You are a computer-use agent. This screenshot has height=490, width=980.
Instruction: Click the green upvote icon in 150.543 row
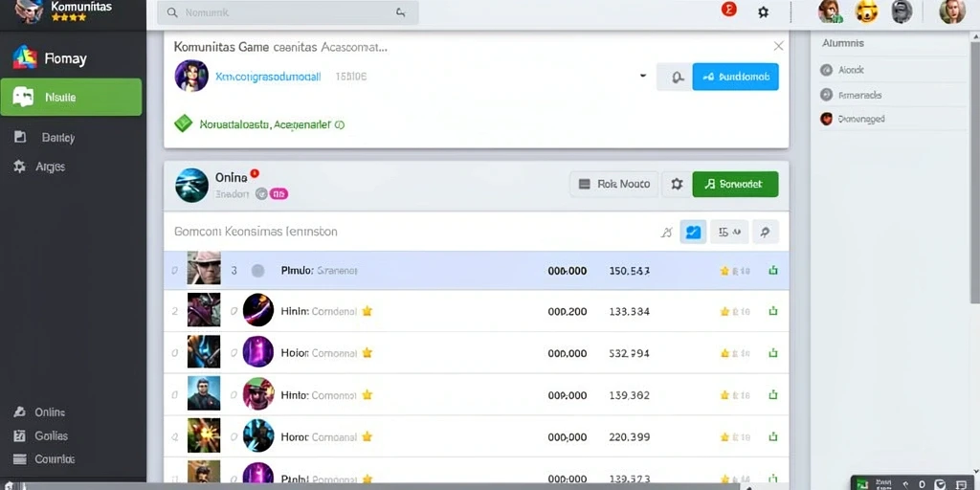773,271
